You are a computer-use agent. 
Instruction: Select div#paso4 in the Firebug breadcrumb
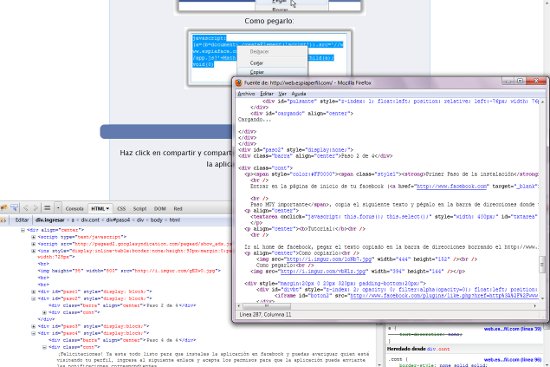[119, 220]
